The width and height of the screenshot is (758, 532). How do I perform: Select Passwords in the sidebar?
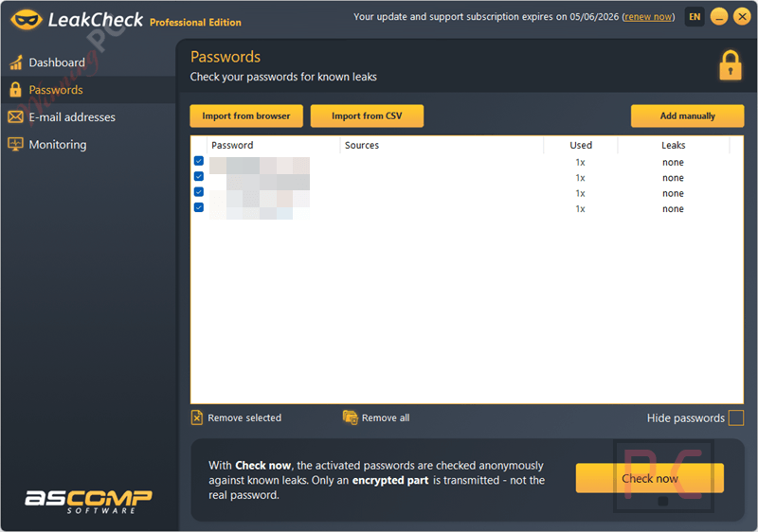87,89
